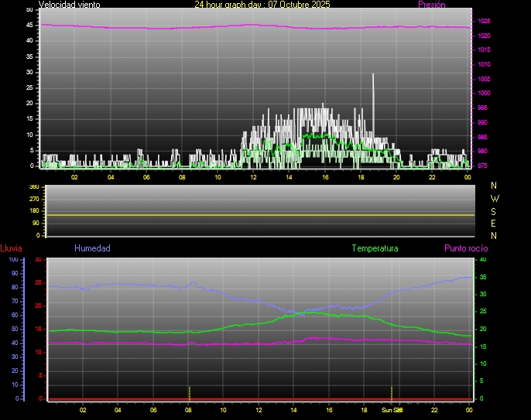
Task: Click the magenta "Punto rocío" legend label
Action: 465,248
